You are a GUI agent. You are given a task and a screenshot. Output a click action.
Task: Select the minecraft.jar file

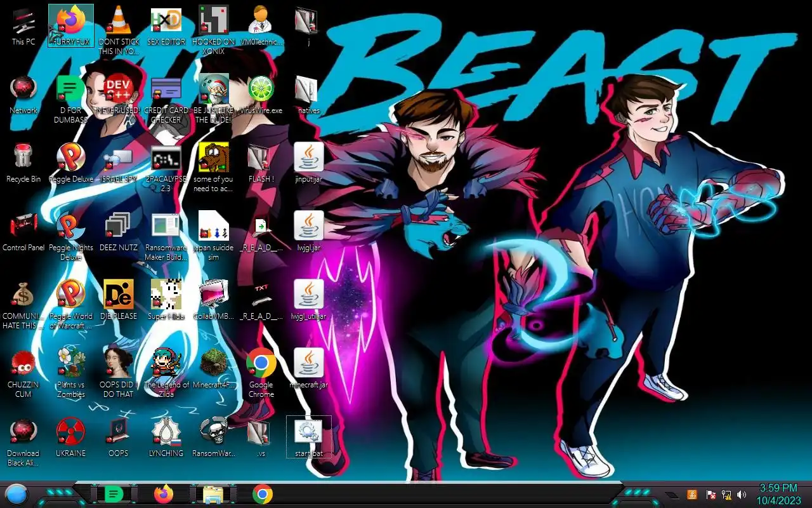(x=308, y=369)
